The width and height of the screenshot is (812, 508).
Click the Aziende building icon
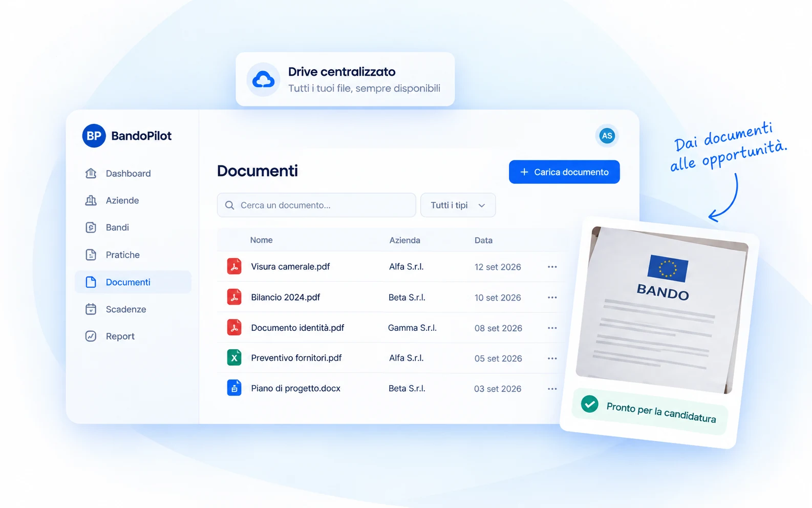91,200
